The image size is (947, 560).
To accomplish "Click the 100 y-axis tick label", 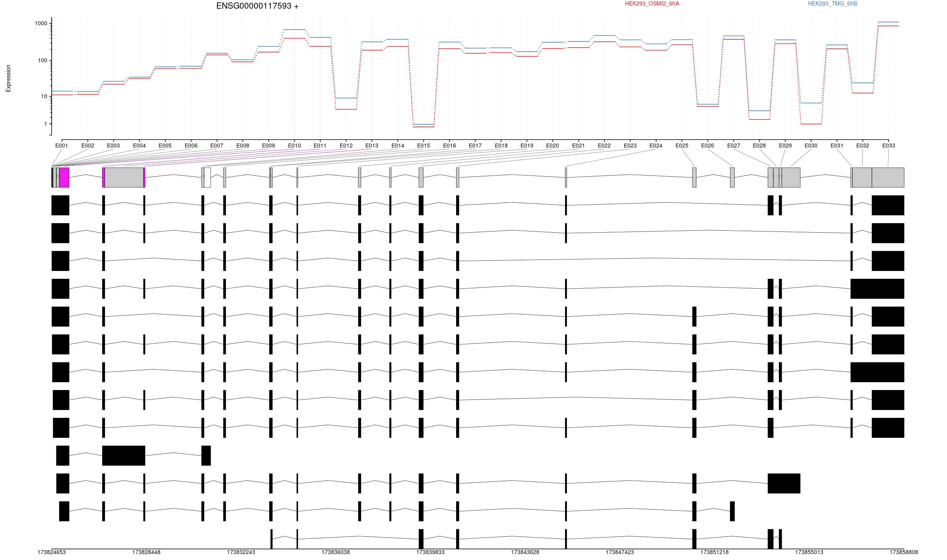I will pos(43,60).
